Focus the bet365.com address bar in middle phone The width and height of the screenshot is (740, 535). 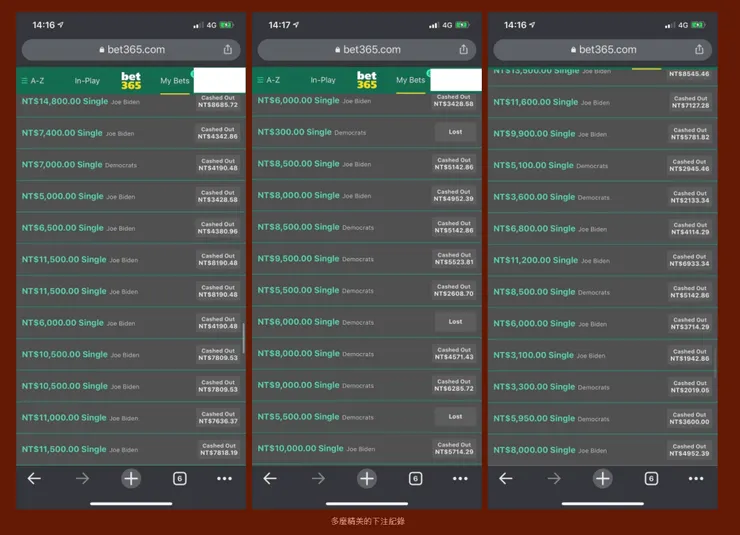[367, 50]
